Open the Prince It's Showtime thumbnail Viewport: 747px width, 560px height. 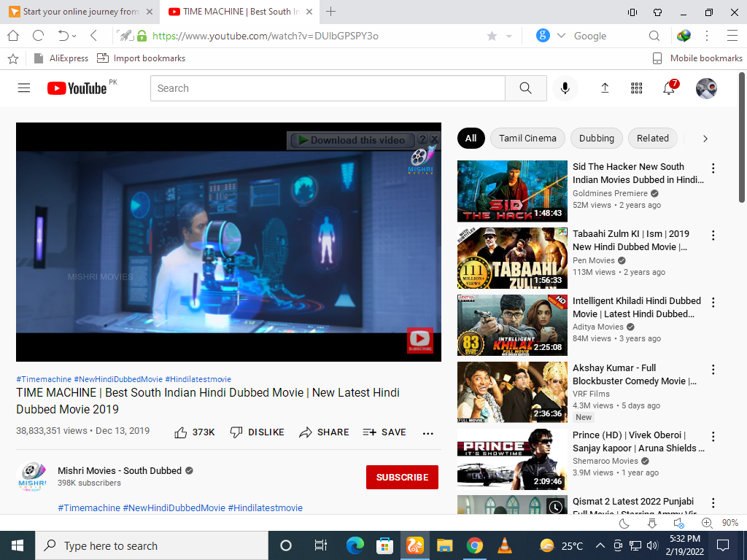point(512,459)
